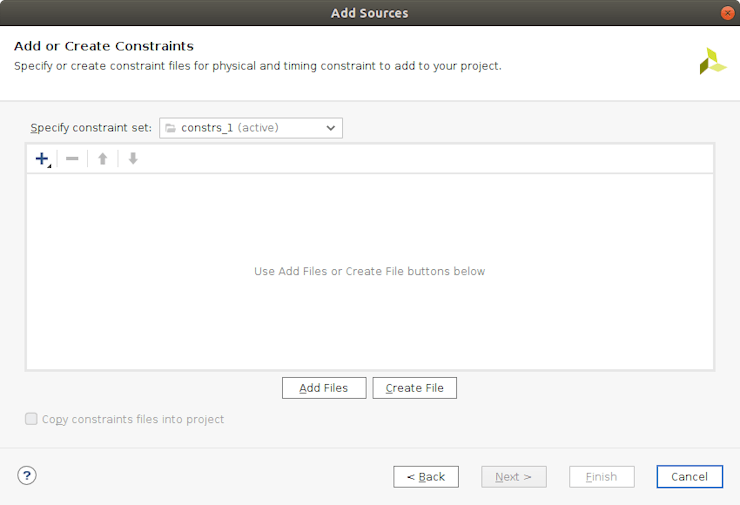Viewport: 740px width, 505px height.
Task: Click the Create File button
Action: click(414, 388)
